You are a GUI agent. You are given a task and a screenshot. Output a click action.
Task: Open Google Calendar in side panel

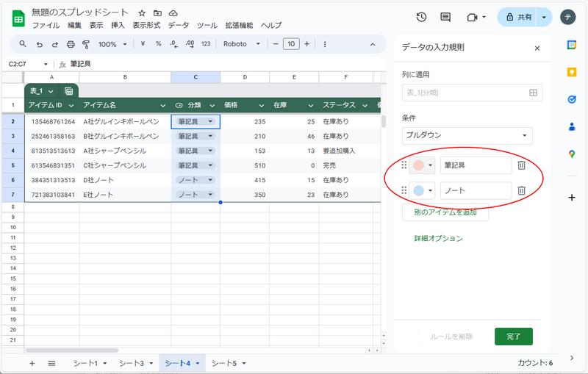(572, 45)
